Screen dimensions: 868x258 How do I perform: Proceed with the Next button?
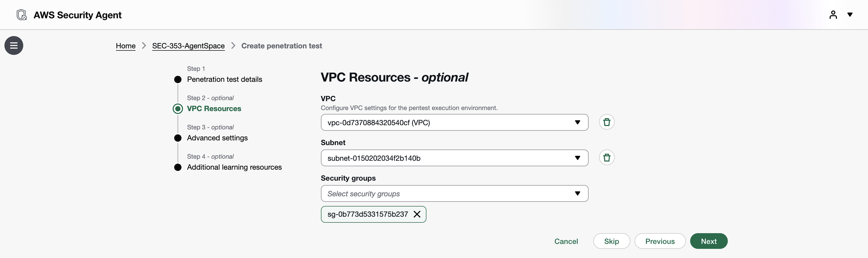coord(709,241)
